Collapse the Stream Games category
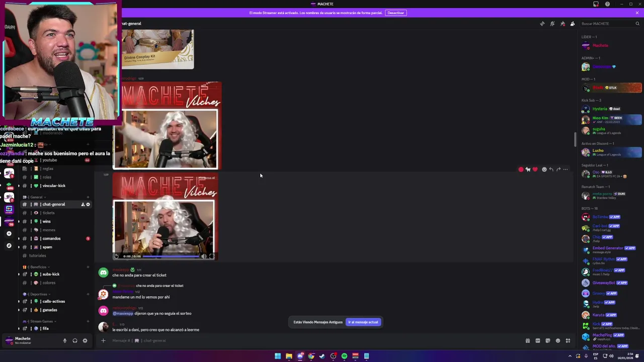This screenshot has width=644, height=362. click(x=39, y=321)
